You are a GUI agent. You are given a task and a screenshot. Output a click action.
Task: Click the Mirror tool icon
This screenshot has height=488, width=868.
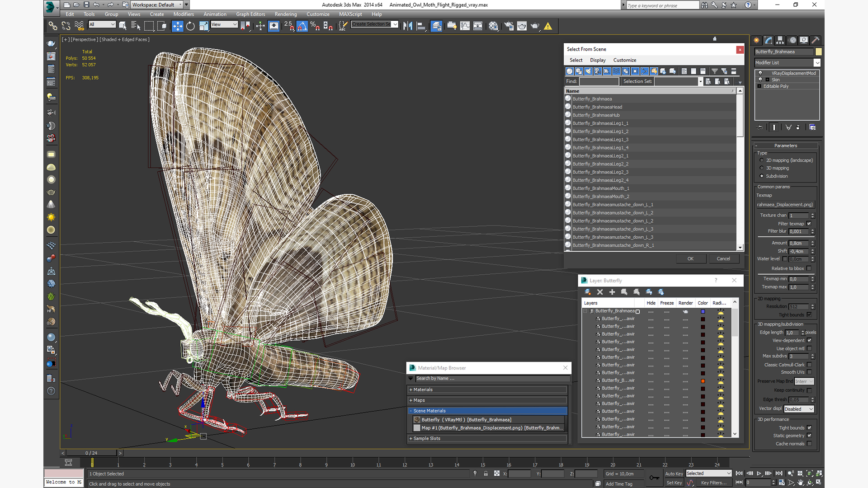[407, 26]
